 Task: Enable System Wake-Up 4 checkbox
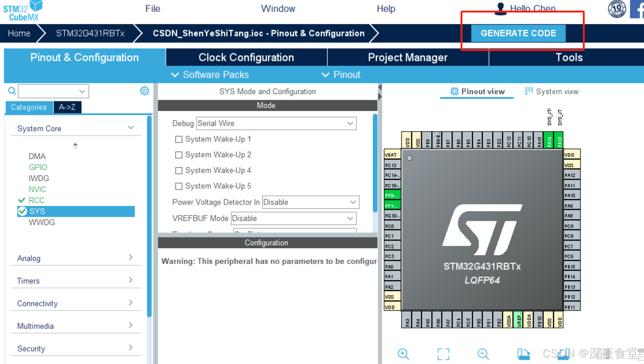point(178,171)
